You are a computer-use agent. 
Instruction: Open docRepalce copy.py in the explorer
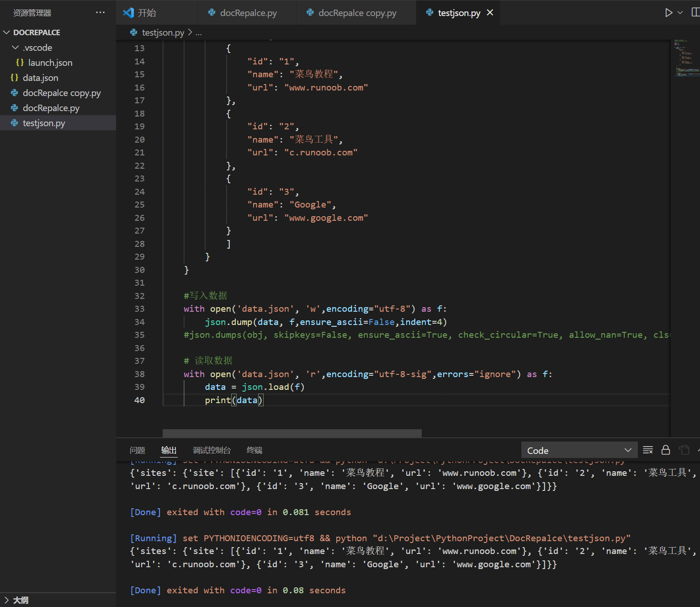pos(58,93)
